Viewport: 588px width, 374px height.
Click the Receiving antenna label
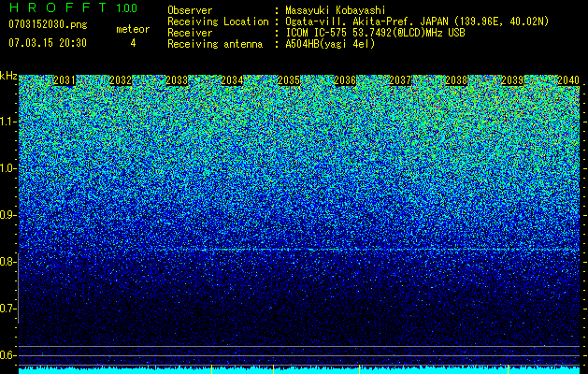pyautogui.click(x=215, y=44)
